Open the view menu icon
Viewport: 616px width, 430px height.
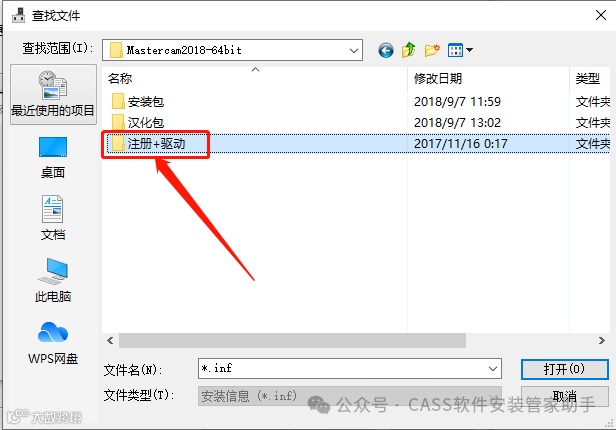click(x=455, y=50)
